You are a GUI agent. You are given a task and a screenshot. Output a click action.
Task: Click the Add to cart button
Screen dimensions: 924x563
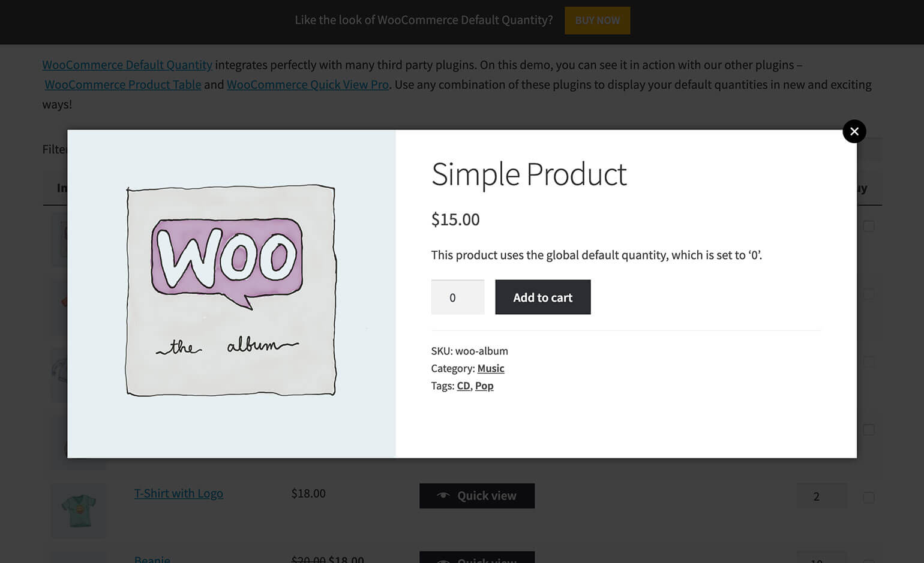pos(542,297)
